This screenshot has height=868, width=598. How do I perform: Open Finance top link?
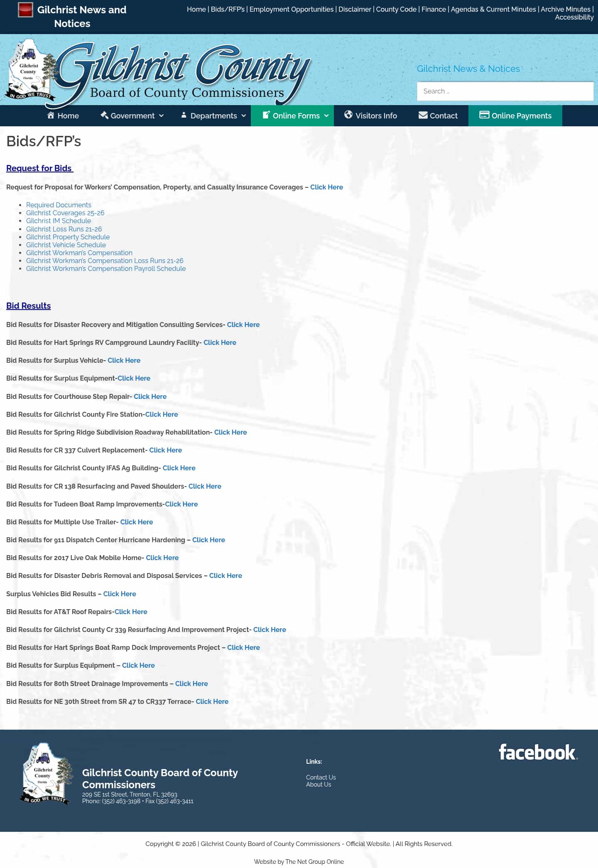coord(434,9)
